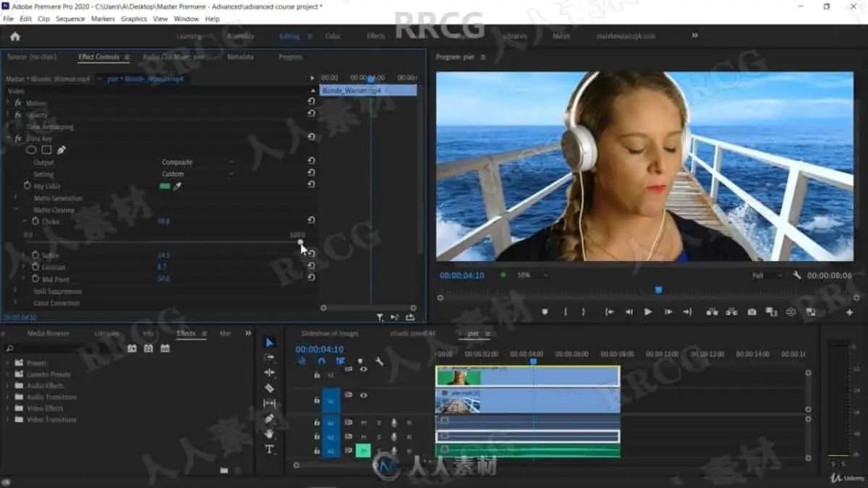Switch to Color workspace

333,36
